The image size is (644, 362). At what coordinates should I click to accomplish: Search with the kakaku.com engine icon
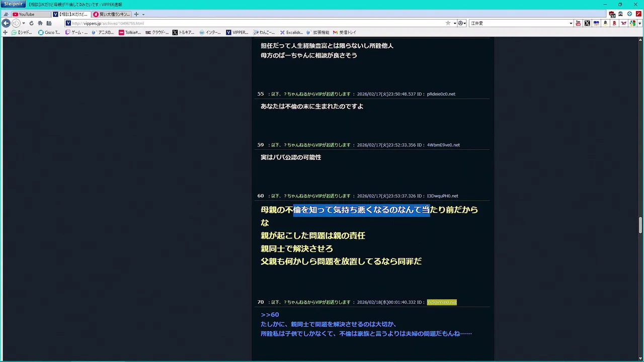pyautogui.click(x=596, y=23)
